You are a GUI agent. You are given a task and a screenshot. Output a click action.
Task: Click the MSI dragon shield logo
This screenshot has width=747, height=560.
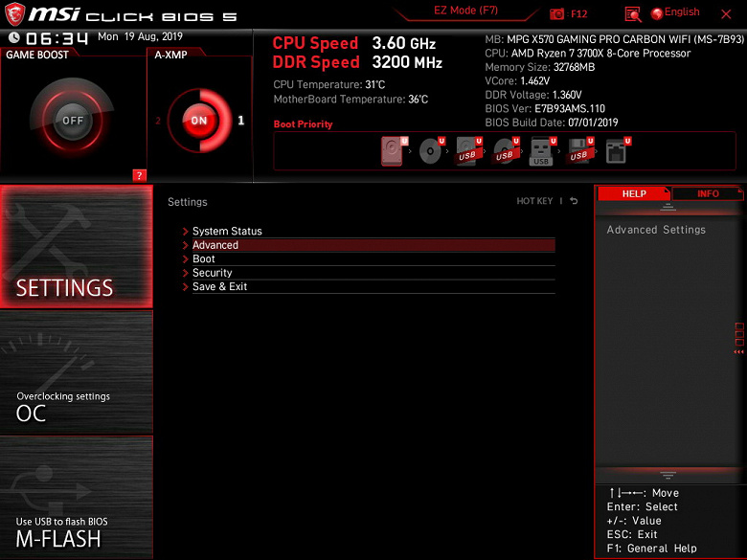(14, 13)
